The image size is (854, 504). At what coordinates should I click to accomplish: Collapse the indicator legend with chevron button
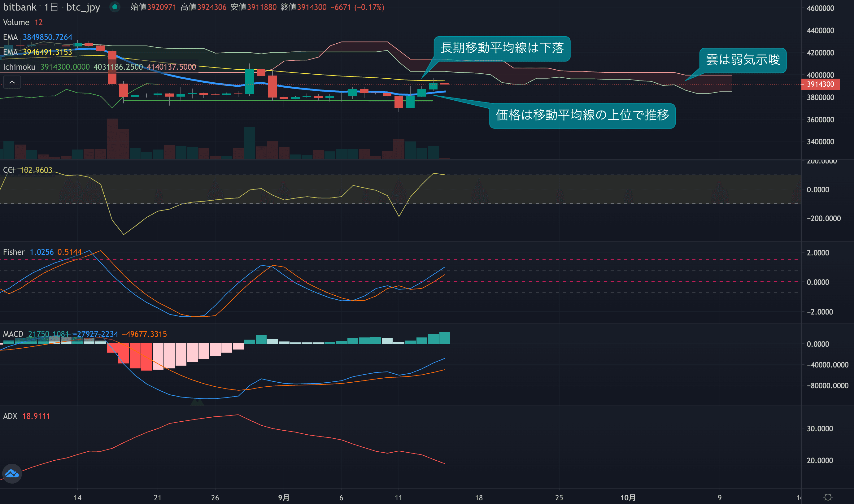tap(12, 82)
